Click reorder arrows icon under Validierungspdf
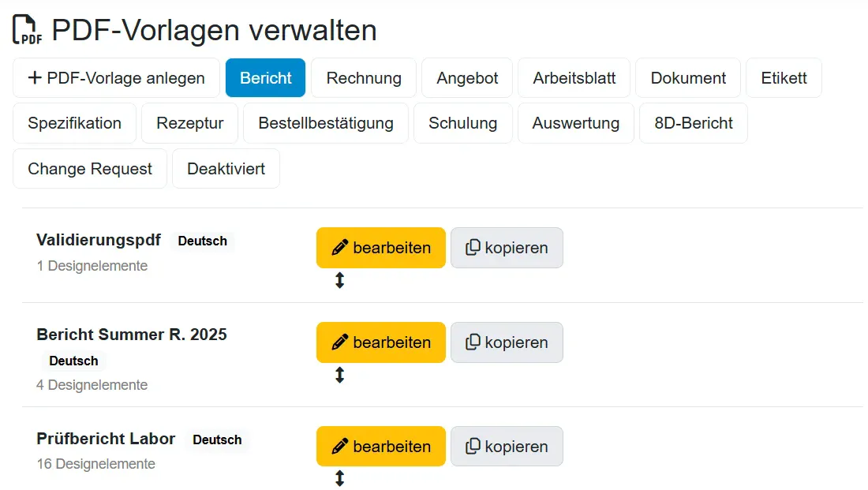 339,280
